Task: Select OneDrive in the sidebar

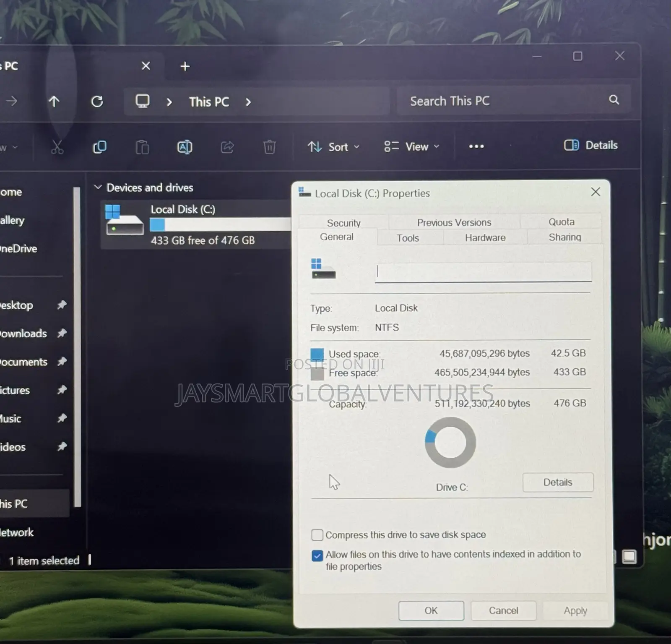Action: tap(19, 249)
